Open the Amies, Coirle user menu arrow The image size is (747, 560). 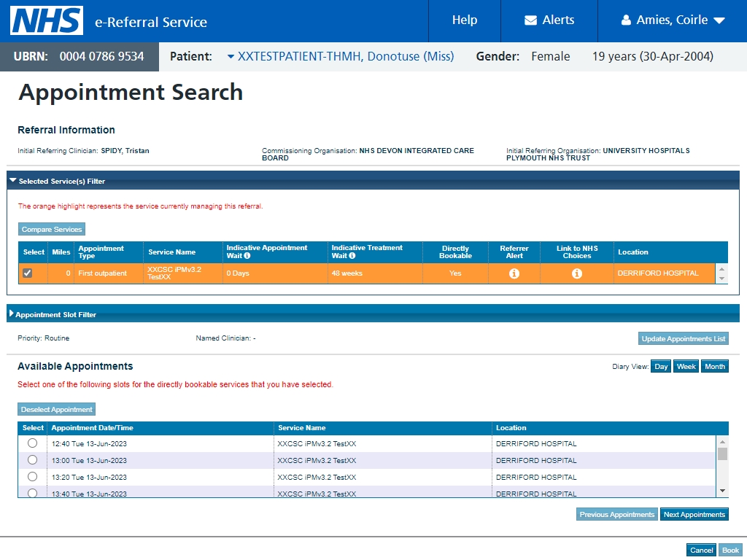point(719,20)
